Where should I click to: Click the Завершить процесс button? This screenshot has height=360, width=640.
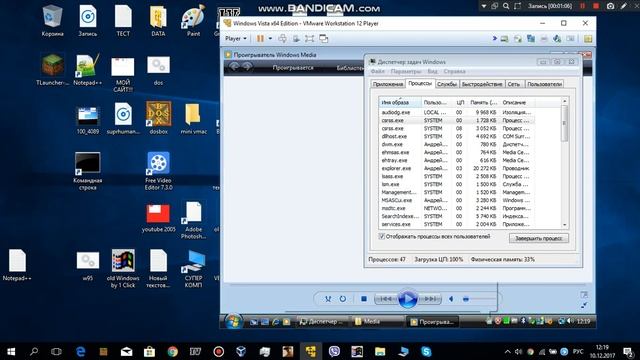(539, 238)
